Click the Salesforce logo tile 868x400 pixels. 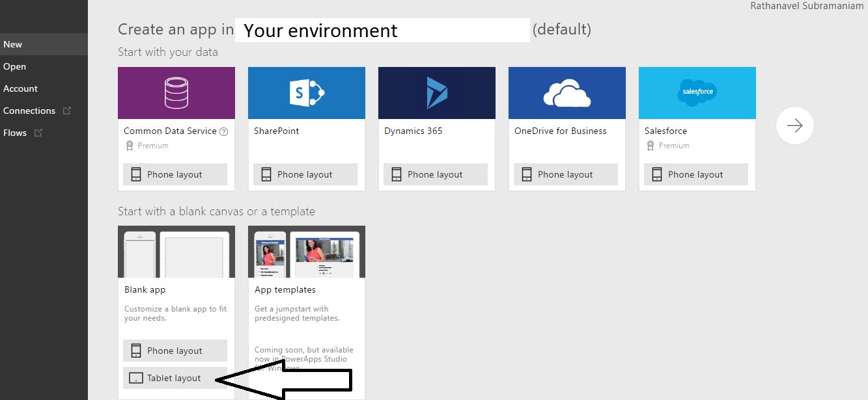[697, 93]
